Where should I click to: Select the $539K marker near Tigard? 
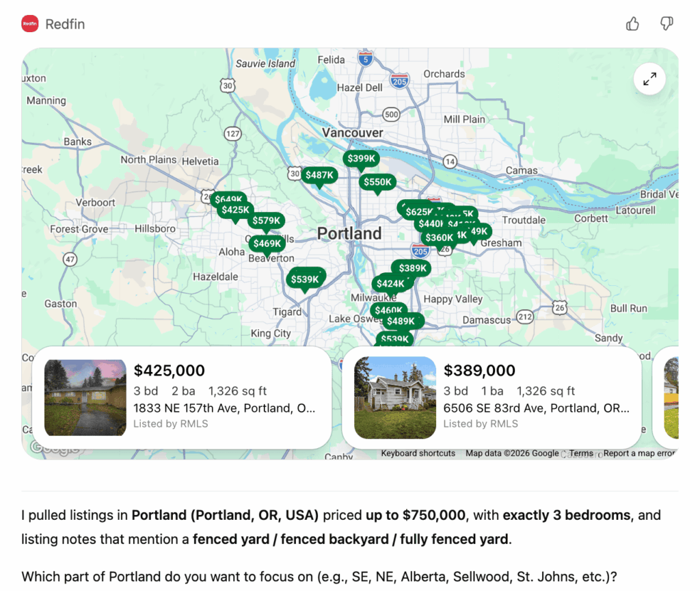pyautogui.click(x=306, y=278)
